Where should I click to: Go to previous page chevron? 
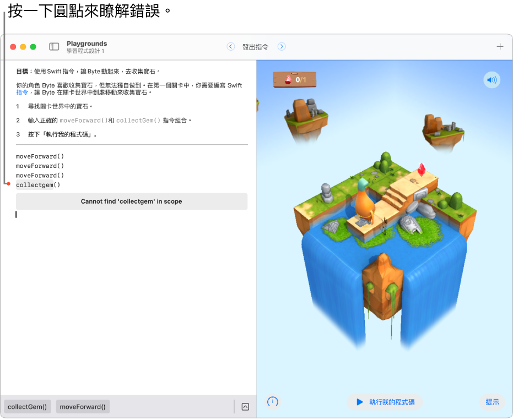point(231,47)
